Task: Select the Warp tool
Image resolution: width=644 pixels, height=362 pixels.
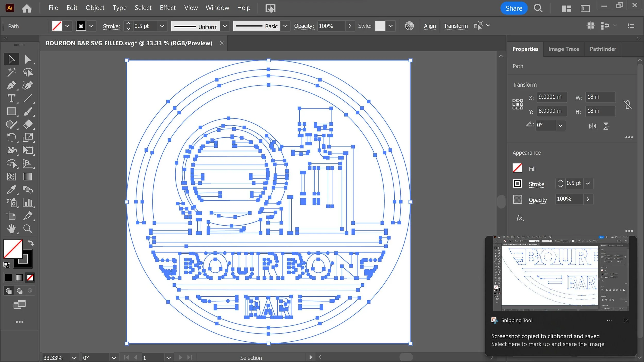Action: 11,151
